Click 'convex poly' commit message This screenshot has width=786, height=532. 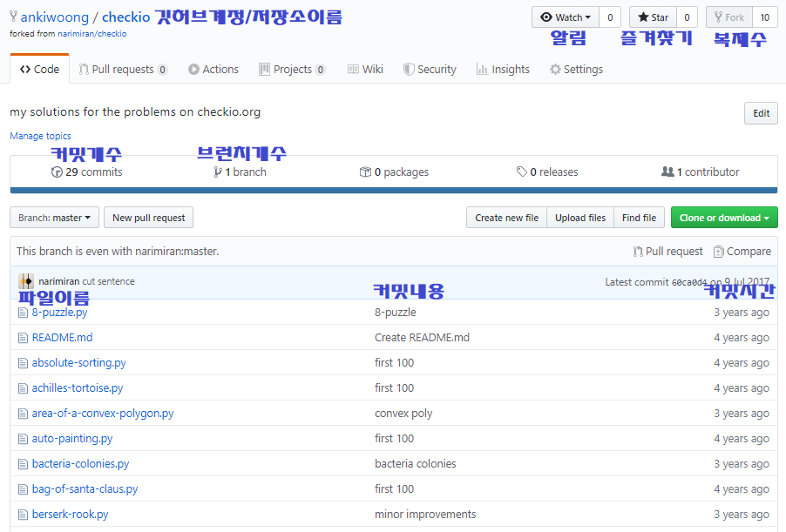pyautogui.click(x=403, y=414)
